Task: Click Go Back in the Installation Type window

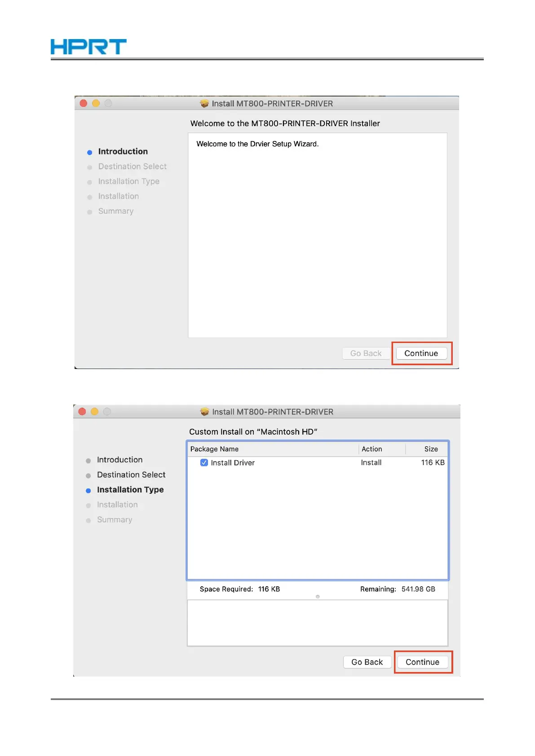Action: (367, 662)
